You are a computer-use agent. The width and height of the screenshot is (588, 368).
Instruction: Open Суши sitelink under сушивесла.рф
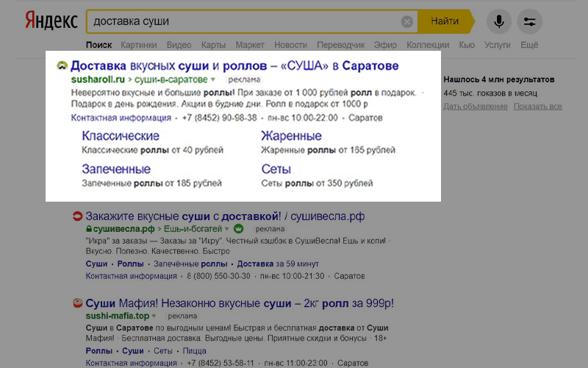pyautogui.click(x=96, y=263)
